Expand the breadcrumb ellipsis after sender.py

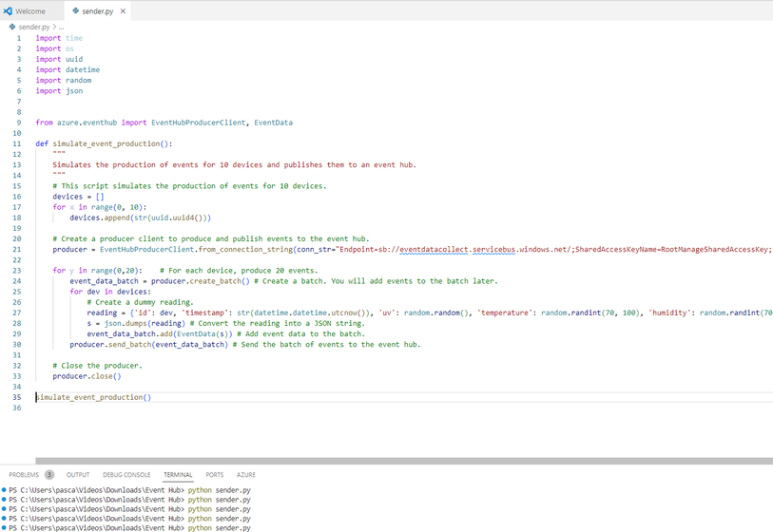[x=61, y=27]
